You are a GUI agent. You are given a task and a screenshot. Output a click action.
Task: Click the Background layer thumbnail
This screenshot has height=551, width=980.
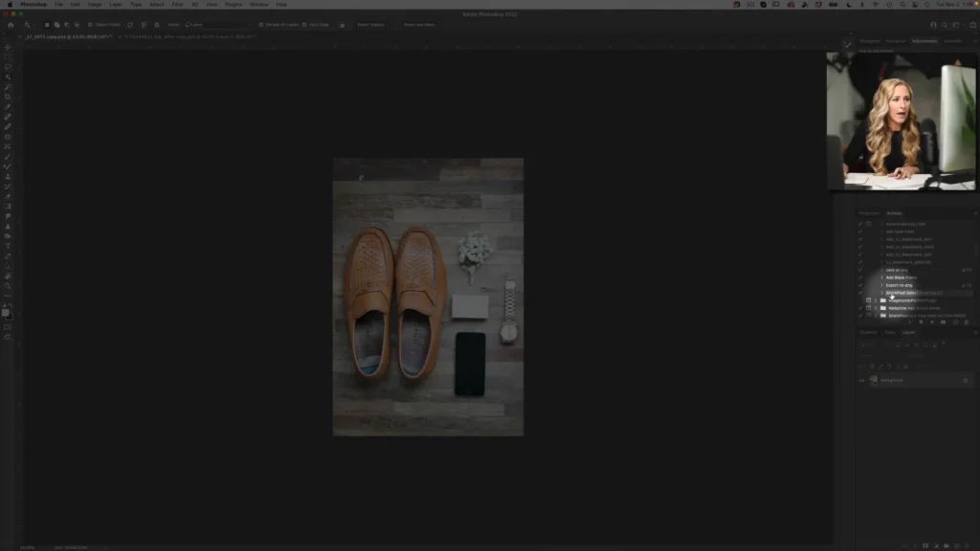(x=874, y=381)
